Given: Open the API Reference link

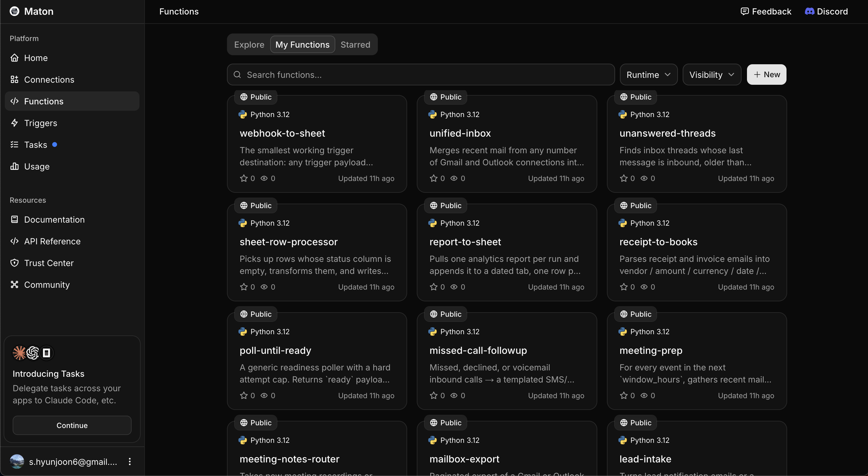Looking at the screenshot, I should [x=72, y=241].
